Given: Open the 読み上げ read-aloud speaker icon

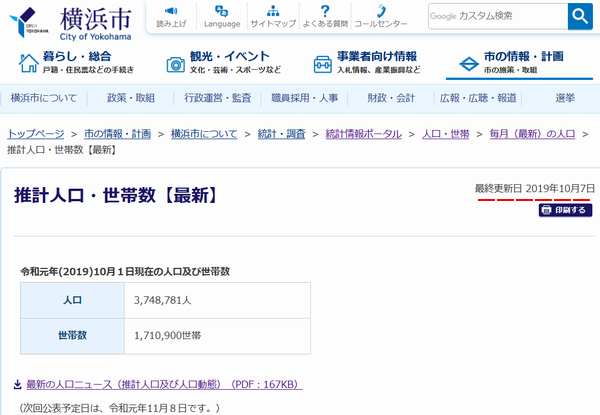Looking at the screenshot, I should (x=171, y=11).
